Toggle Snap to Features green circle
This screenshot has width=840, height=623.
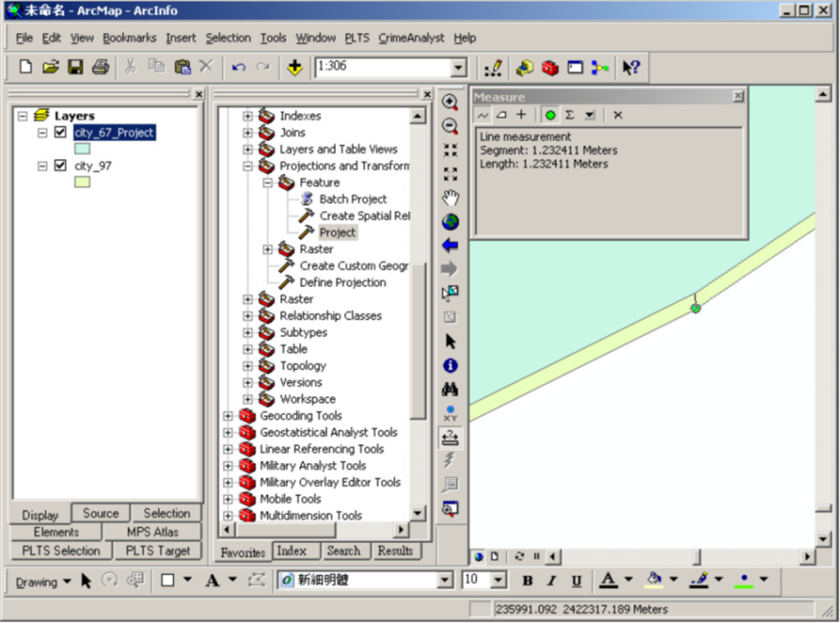[x=550, y=115]
